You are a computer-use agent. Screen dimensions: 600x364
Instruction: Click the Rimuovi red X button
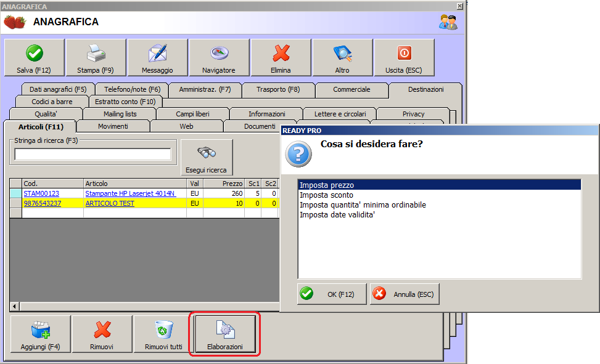click(102, 334)
